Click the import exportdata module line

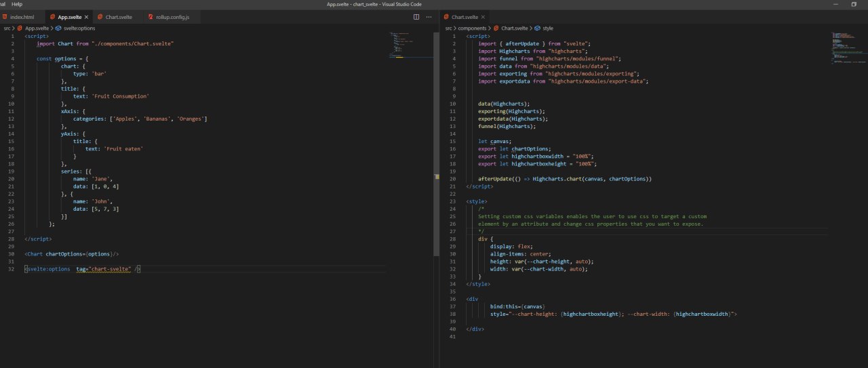(563, 81)
